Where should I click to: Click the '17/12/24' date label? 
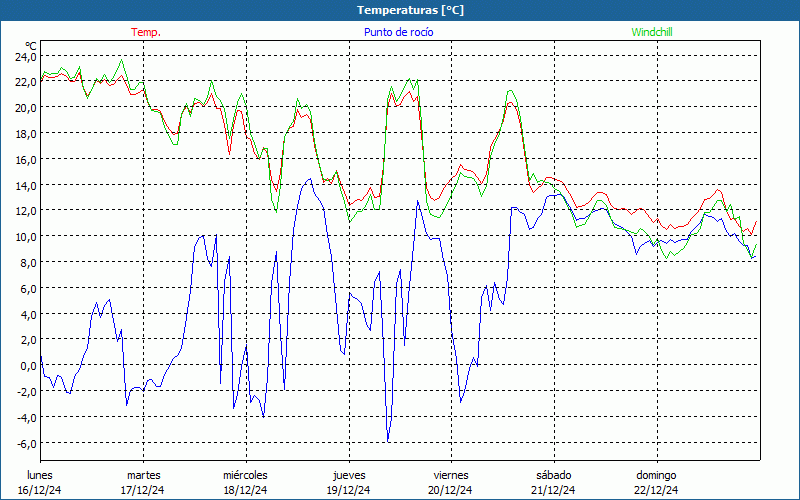point(143,490)
